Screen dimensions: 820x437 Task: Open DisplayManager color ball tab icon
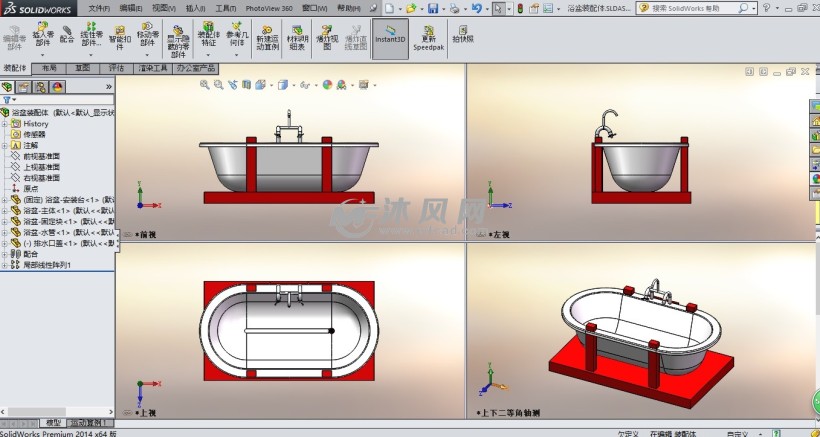57,87
